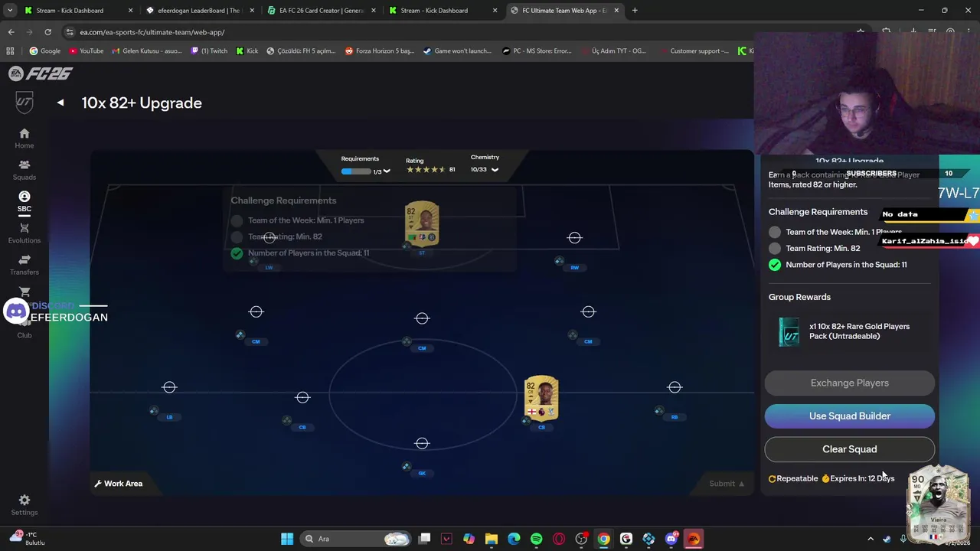Open Home in the left sidebar

coord(24,138)
